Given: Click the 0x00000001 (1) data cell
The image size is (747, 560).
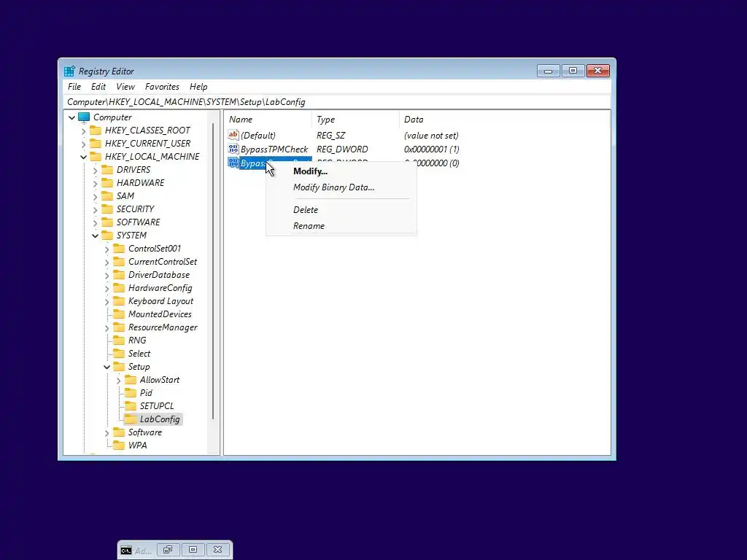Looking at the screenshot, I should pos(432,149).
